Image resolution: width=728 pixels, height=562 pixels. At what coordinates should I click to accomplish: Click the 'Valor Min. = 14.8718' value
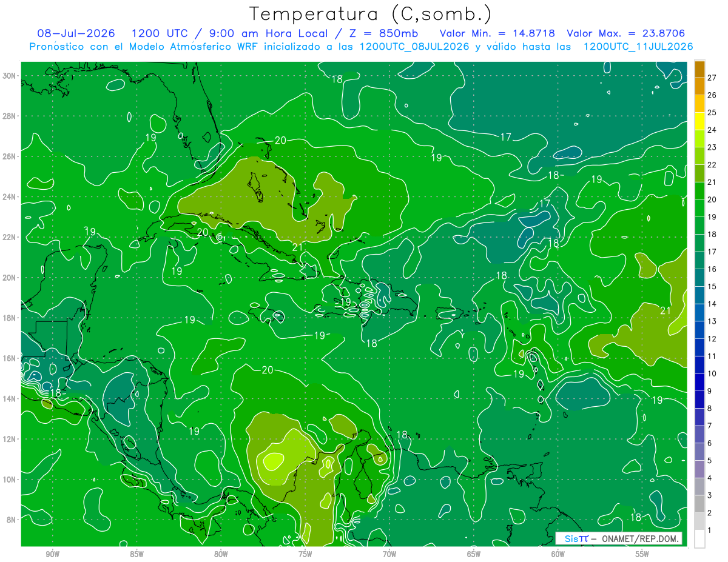pyautogui.click(x=498, y=33)
